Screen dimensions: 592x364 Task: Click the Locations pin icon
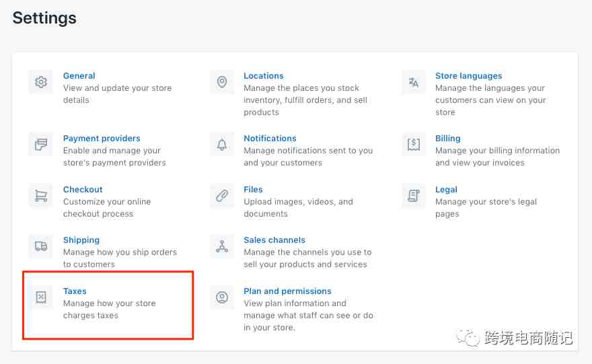(x=222, y=82)
